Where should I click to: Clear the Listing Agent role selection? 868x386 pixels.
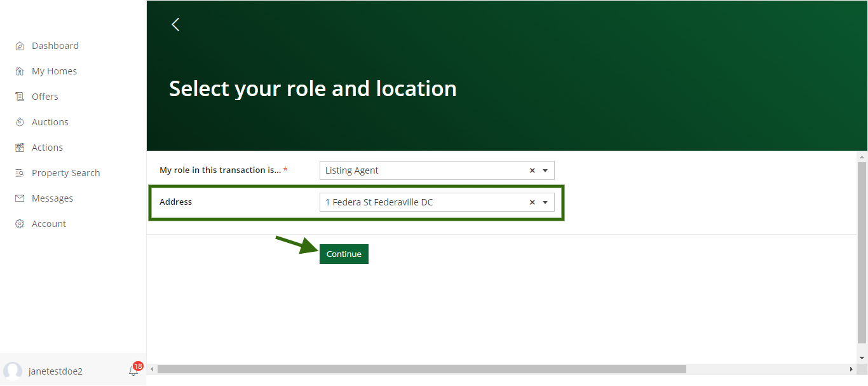coord(532,170)
